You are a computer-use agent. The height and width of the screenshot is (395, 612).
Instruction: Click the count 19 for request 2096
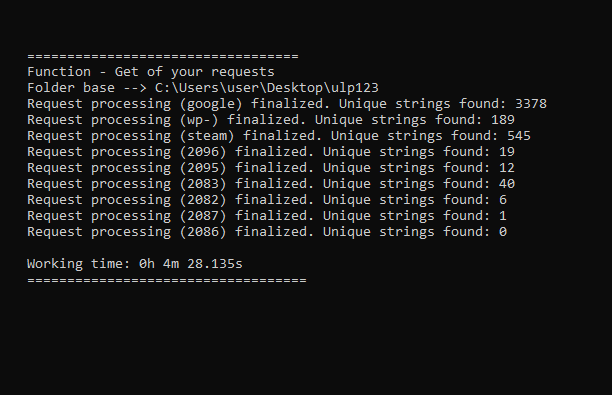coord(507,152)
